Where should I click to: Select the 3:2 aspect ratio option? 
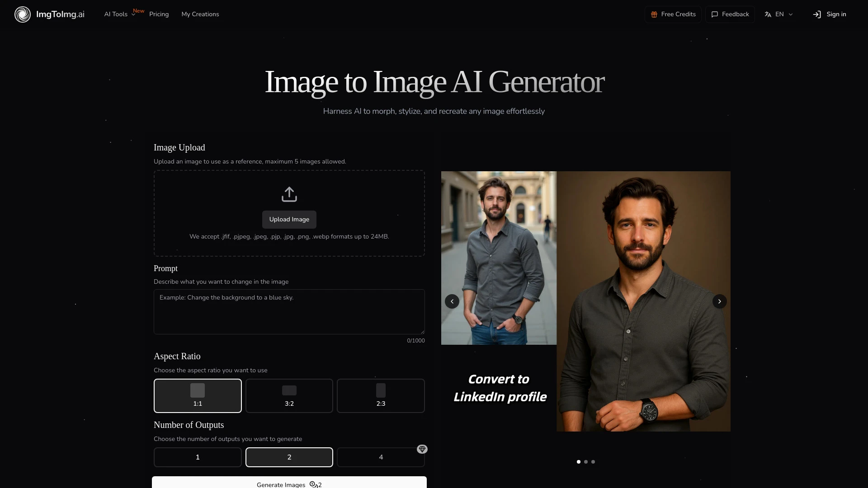point(289,396)
